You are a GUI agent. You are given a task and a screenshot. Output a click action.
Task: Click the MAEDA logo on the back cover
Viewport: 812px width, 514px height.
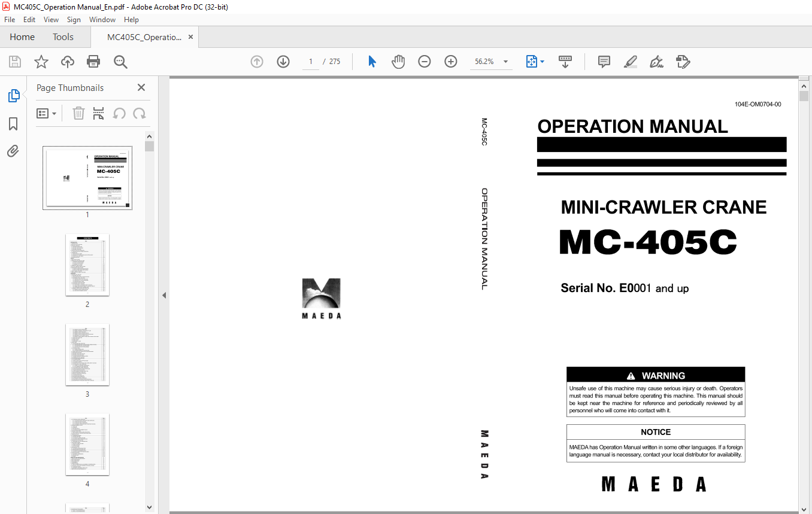coord(322,298)
